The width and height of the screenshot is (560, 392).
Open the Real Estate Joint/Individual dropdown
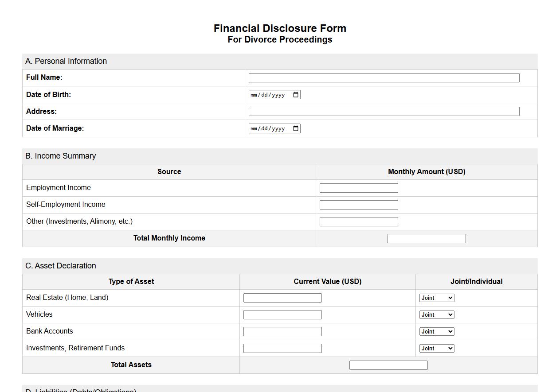437,298
